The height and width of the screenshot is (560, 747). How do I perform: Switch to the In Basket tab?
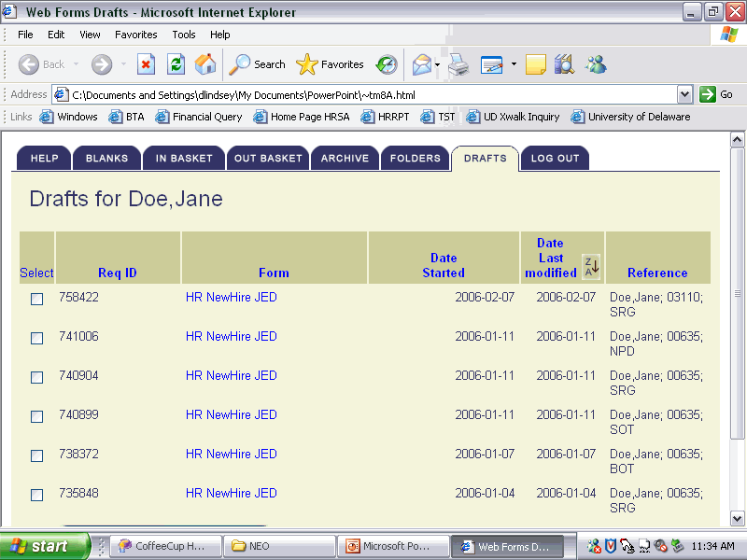click(184, 159)
